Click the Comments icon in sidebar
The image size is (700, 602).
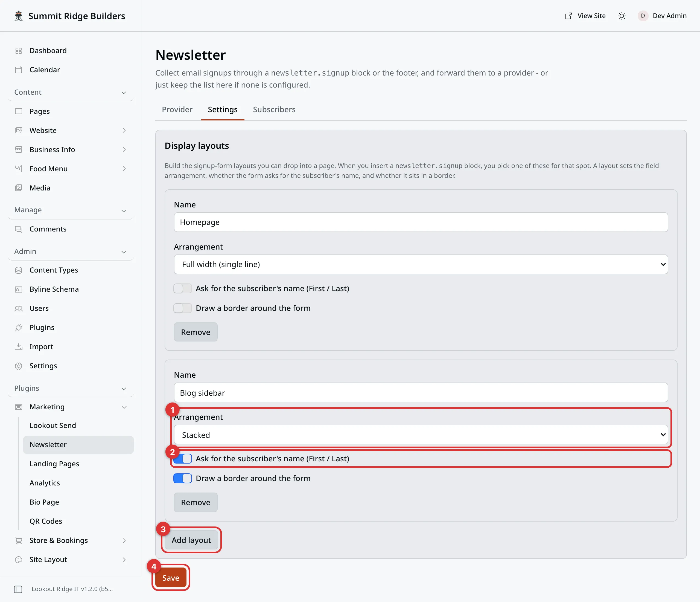[x=19, y=229]
